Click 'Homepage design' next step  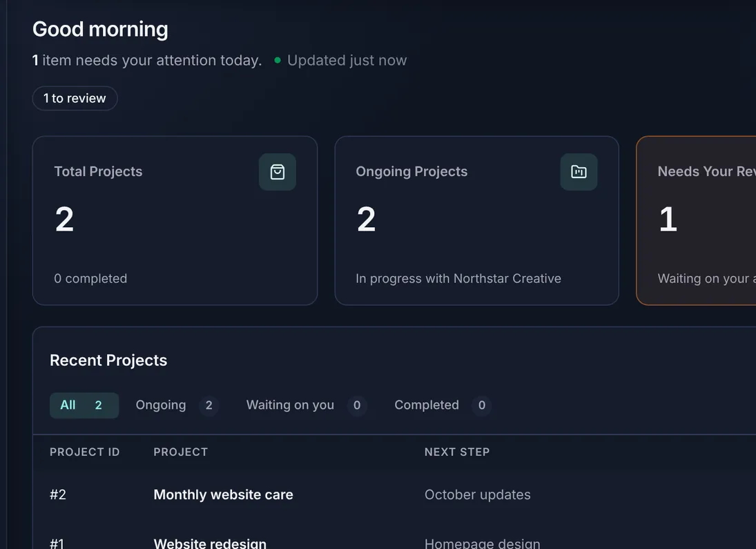click(x=482, y=543)
